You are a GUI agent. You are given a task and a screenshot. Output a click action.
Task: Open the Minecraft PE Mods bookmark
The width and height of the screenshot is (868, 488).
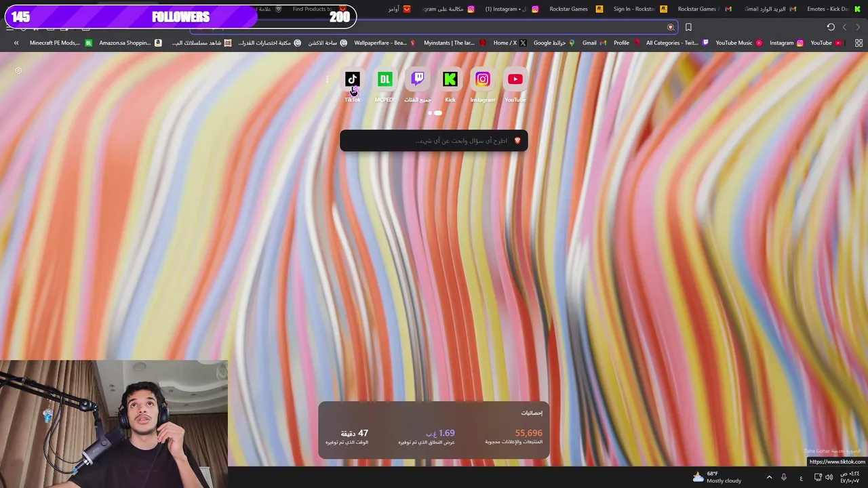60,43
